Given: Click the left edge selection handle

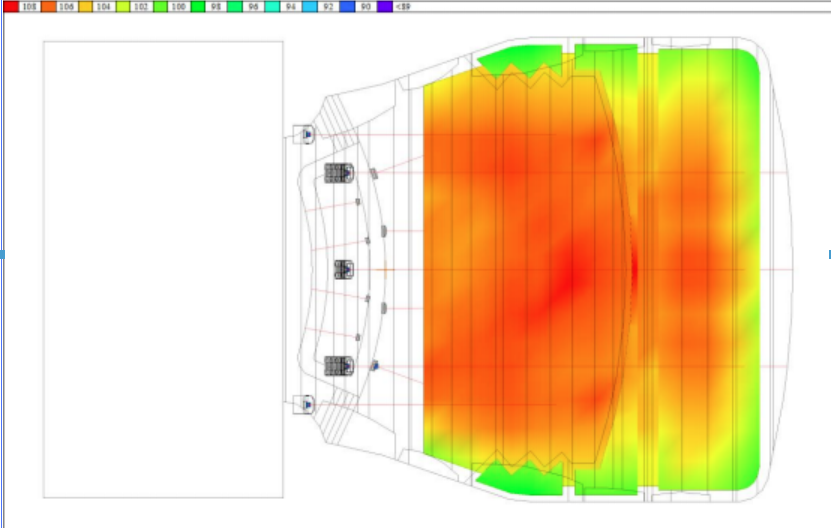Looking at the screenshot, I should pos(2,254).
